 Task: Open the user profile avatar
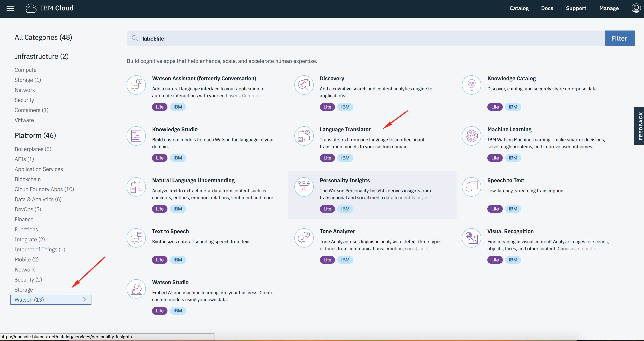[x=636, y=8]
